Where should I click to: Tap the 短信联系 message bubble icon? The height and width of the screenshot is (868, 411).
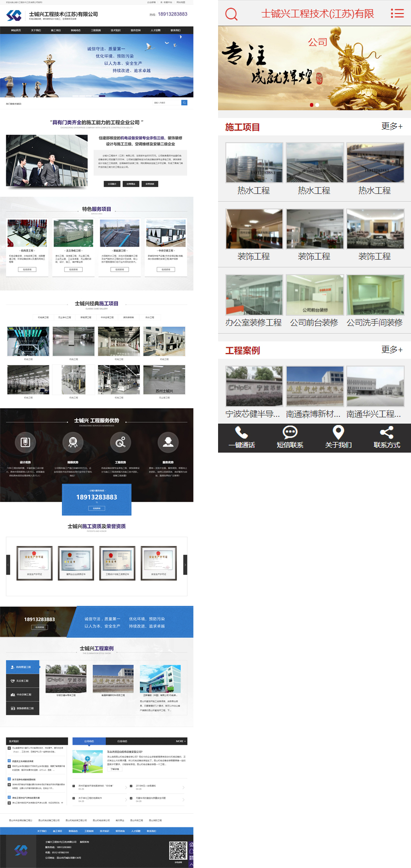coord(290,432)
